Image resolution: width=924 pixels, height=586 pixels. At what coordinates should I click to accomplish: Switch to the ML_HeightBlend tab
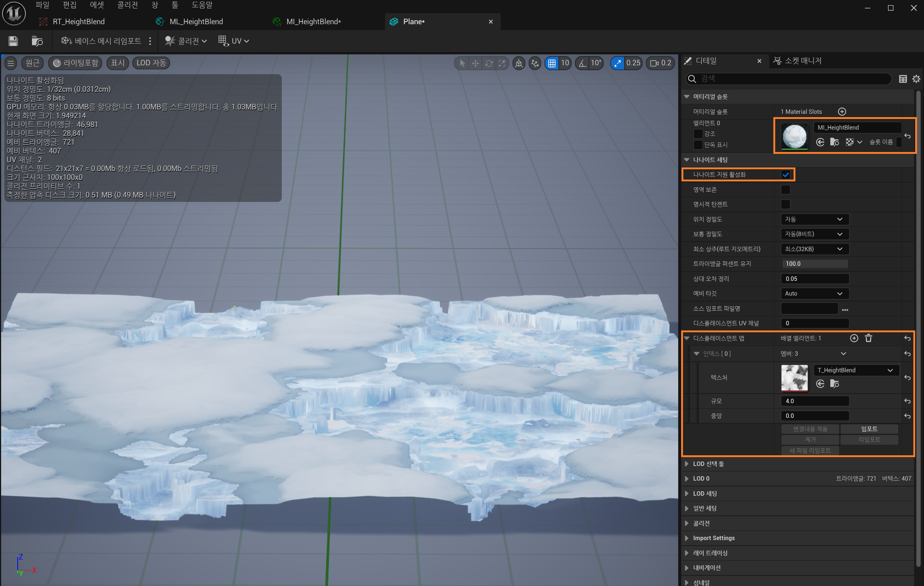tap(196, 22)
